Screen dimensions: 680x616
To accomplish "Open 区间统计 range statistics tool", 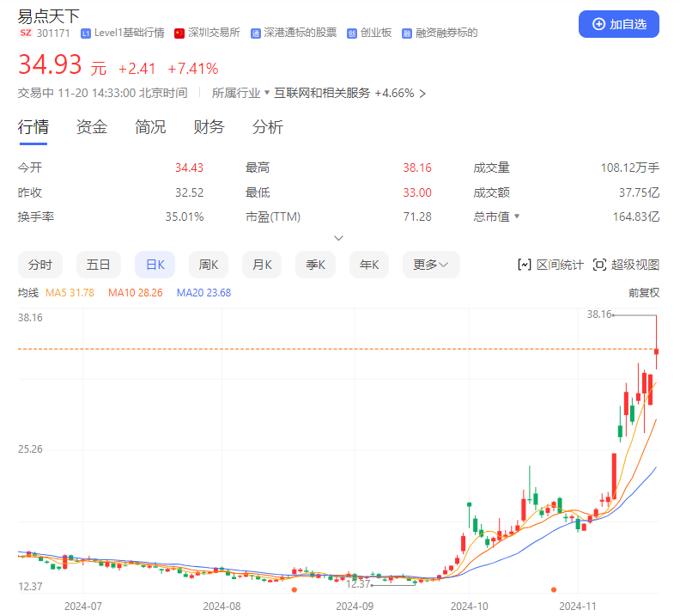I will (550, 265).
